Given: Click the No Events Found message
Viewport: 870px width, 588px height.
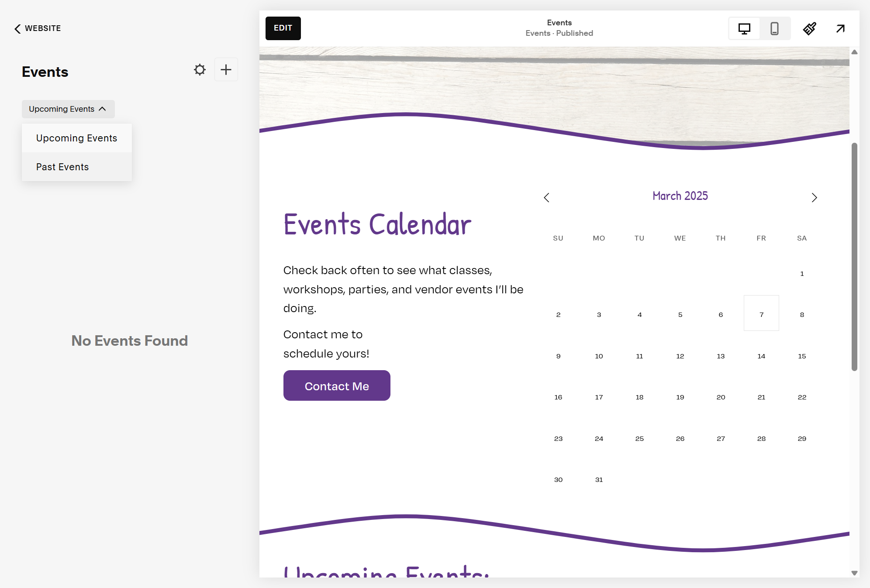Looking at the screenshot, I should [130, 340].
